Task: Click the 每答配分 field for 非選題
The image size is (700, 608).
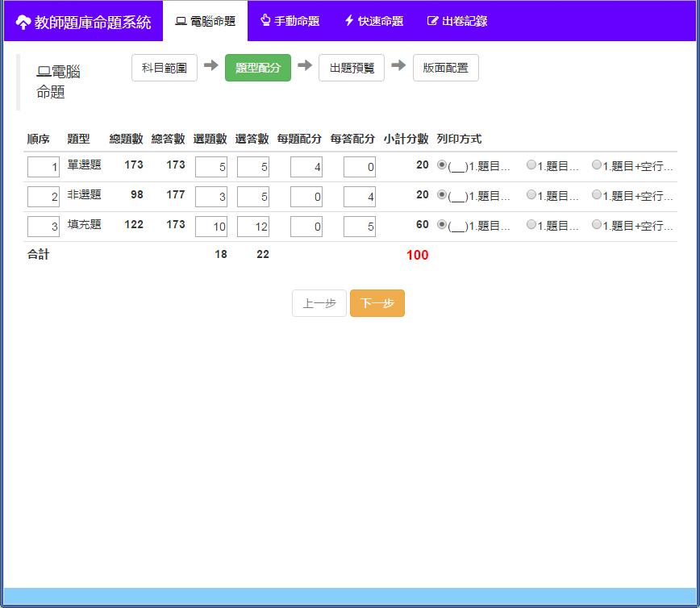Action: coord(360,197)
